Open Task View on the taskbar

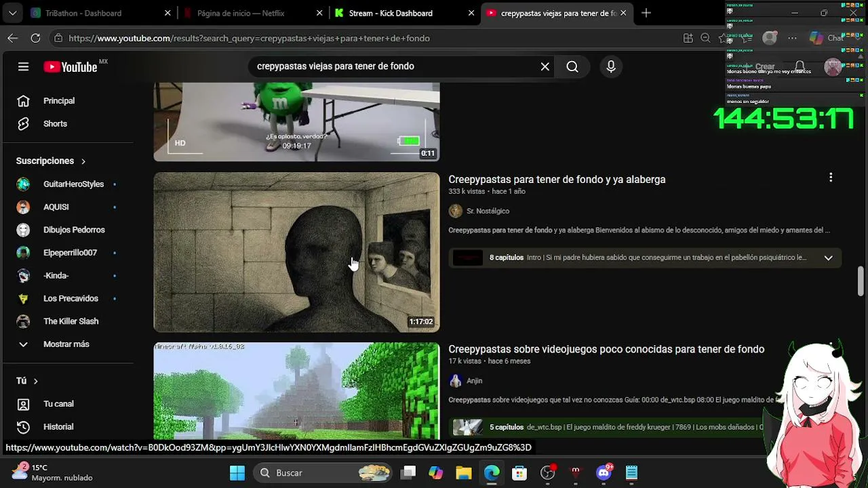click(x=408, y=473)
